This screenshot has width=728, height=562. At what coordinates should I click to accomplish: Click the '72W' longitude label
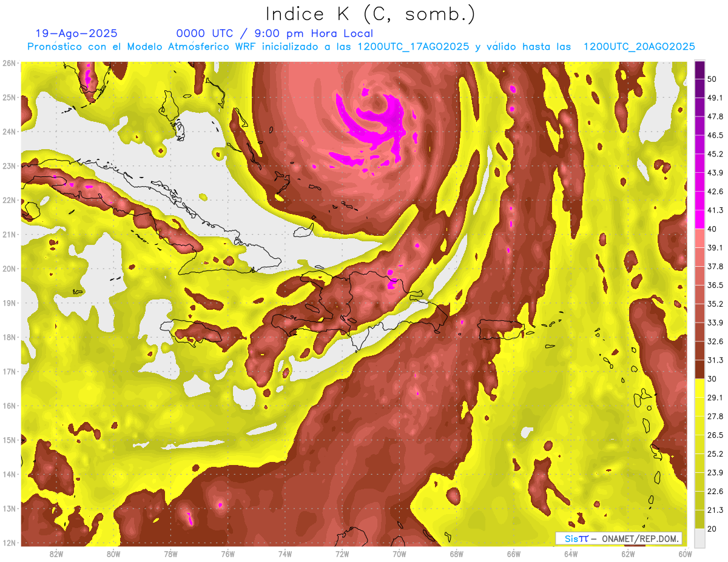342,554
